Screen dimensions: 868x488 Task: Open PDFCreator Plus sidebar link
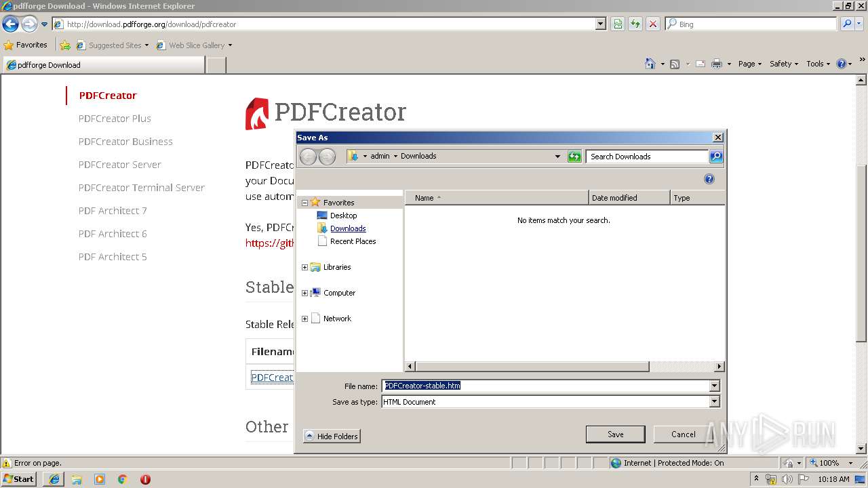[x=115, y=119]
